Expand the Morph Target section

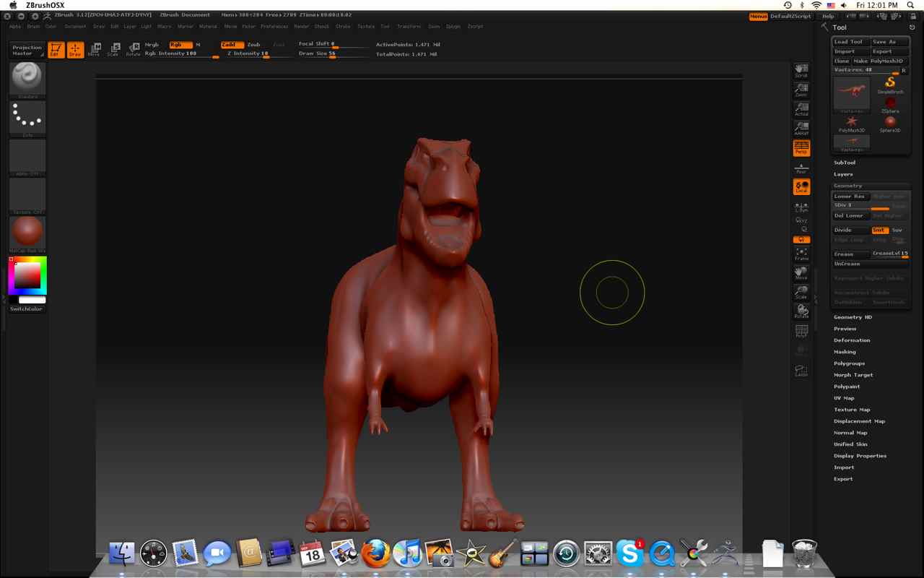point(853,375)
